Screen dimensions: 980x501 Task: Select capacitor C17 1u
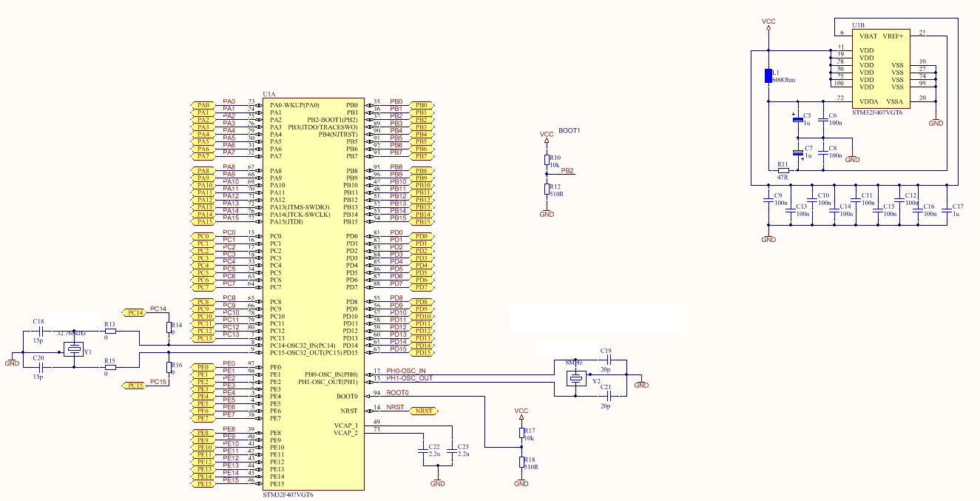(x=946, y=211)
